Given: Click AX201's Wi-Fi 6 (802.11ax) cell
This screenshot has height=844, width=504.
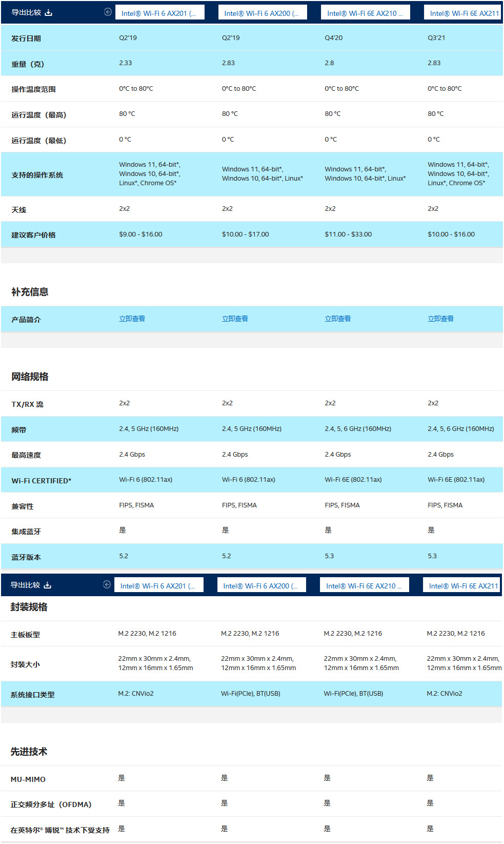Looking at the screenshot, I should point(146,480).
